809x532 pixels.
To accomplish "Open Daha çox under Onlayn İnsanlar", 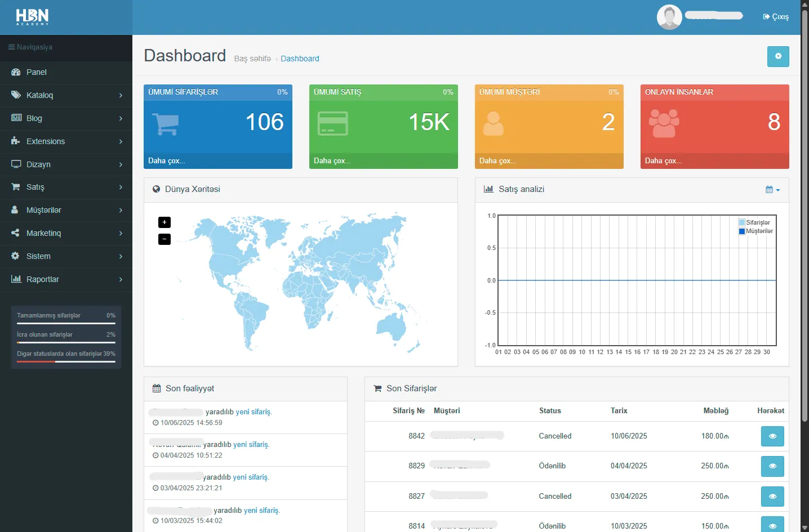I will (664, 161).
